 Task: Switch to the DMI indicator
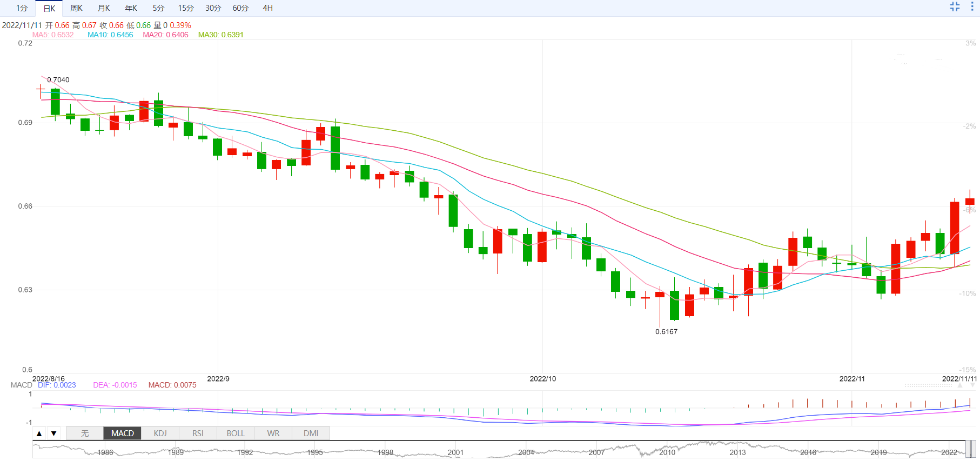point(311,433)
